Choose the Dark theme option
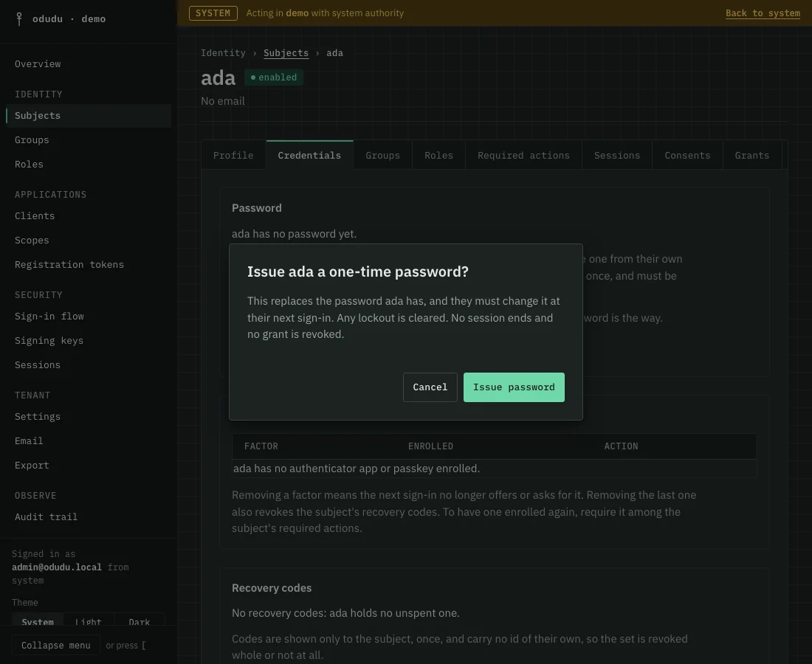Screen dimensions: 812x664 click(x=140, y=620)
